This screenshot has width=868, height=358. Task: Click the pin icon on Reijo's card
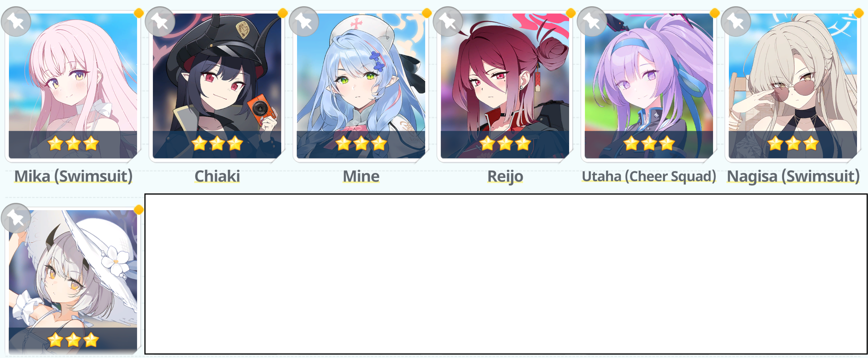448,22
